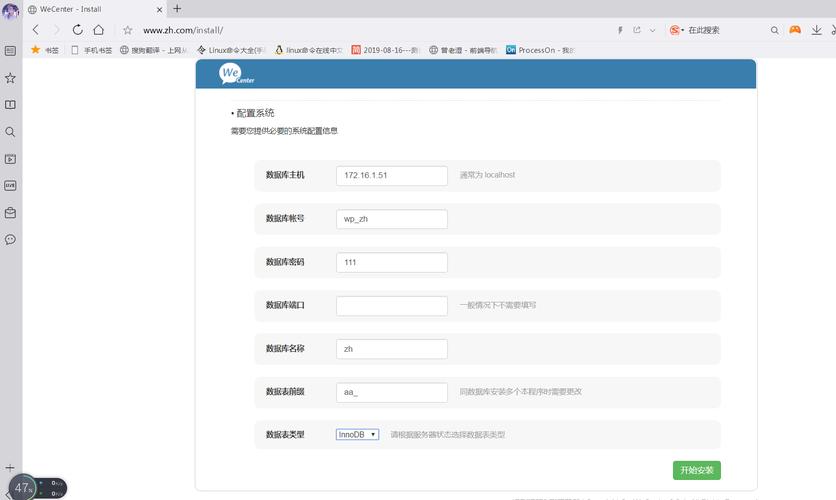Screen dimensions: 836x500
Task: Click the WeCenter logo in header
Action: [x=236, y=74]
